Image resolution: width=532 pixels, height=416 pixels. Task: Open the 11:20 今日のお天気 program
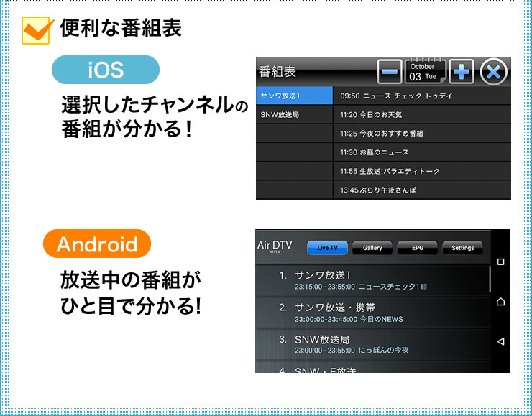422,114
